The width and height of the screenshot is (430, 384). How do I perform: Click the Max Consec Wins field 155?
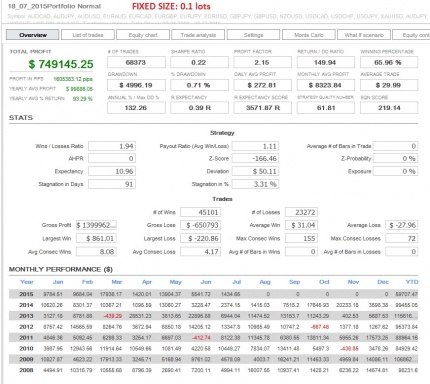tap(301, 238)
